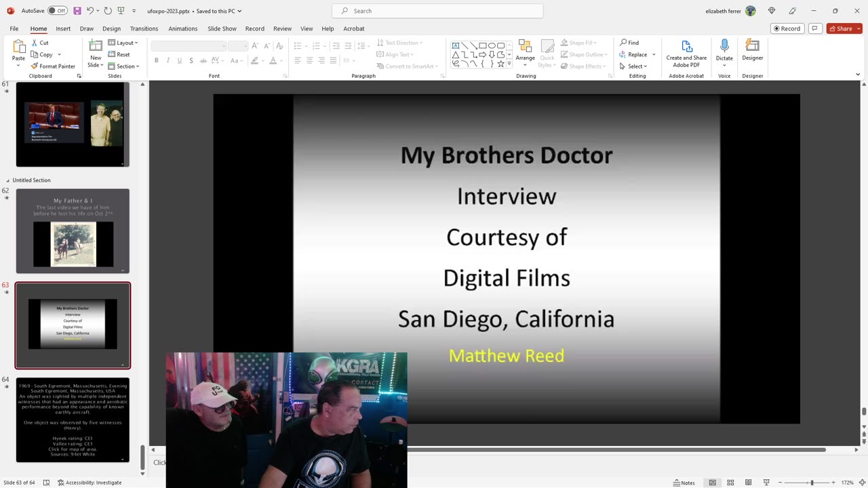Viewport: 868px width, 488px height.
Task: Click the New Slide icon
Action: 96,46
